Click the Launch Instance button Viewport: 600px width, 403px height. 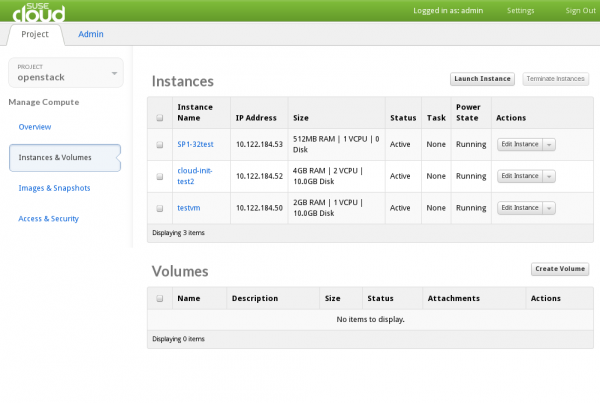(x=482, y=79)
